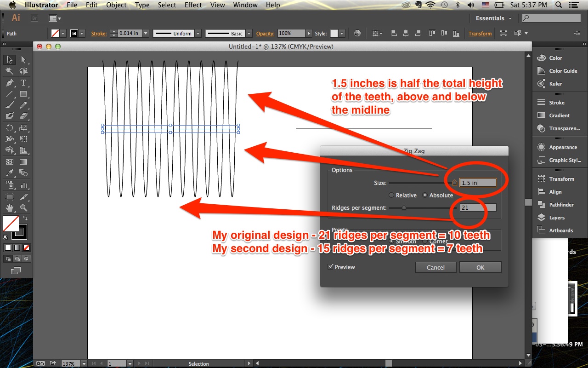Image resolution: width=588 pixels, height=368 pixels.
Task: Click the Isolate Selected Object icon
Action: tap(503, 33)
